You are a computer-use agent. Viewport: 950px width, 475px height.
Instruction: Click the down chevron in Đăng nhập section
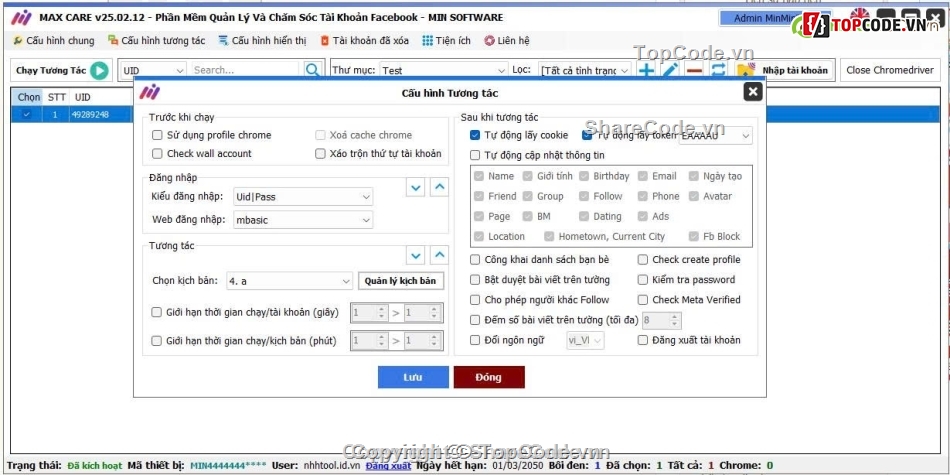pyautogui.click(x=416, y=187)
